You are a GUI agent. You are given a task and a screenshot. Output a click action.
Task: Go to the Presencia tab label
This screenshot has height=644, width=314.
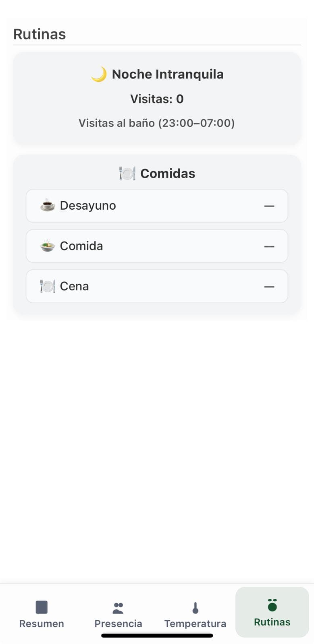point(118,623)
